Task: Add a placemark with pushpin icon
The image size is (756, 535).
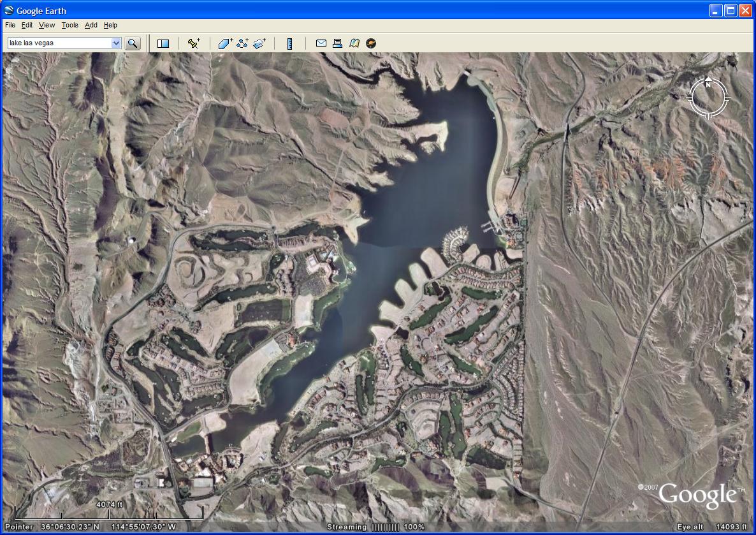Action: tap(194, 43)
